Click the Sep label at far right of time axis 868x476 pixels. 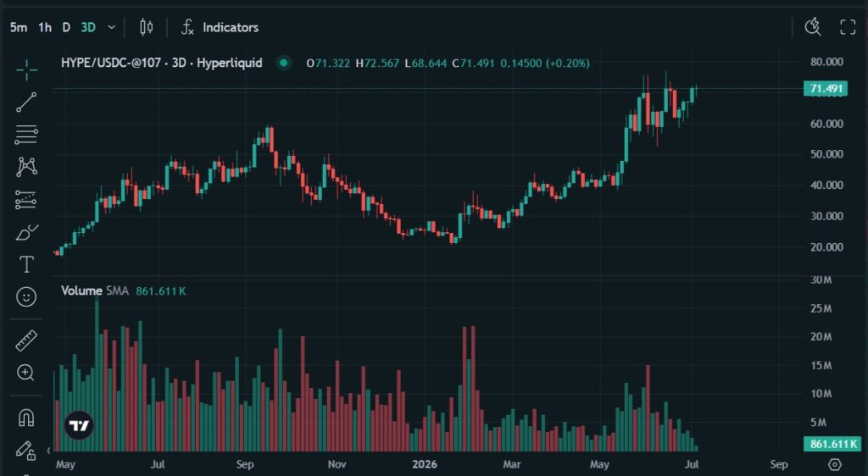click(779, 464)
